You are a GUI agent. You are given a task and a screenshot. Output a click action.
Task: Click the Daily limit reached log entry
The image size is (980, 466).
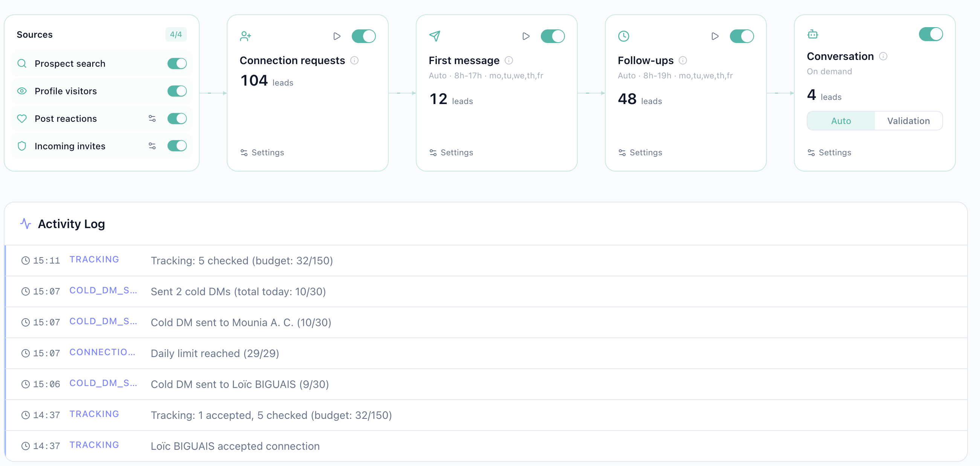pos(215,353)
